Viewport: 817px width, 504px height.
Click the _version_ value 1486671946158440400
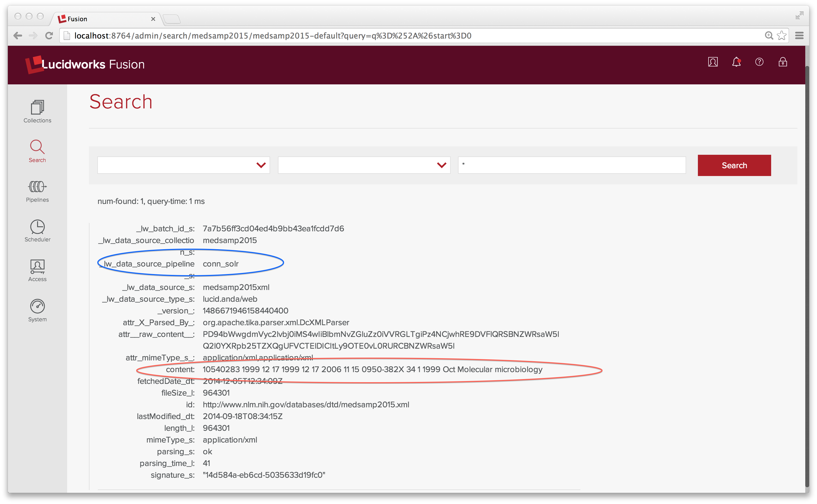click(245, 311)
